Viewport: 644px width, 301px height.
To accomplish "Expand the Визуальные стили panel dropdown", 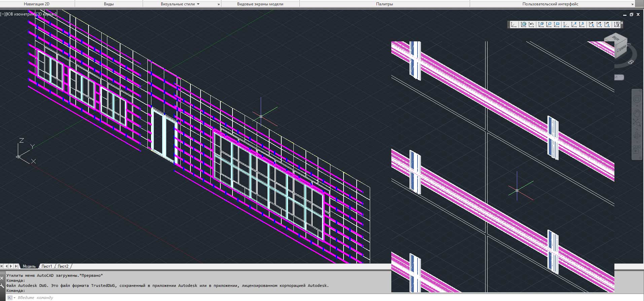I will click(x=198, y=4).
